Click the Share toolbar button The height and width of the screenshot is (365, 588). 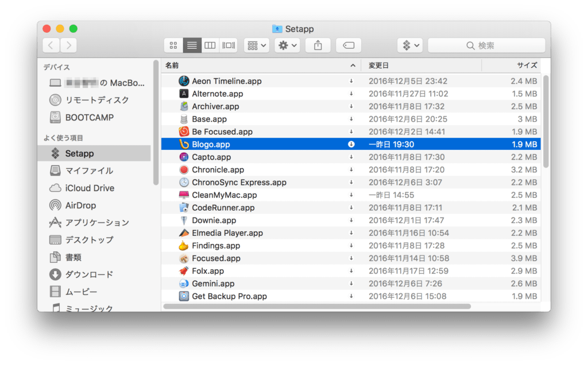click(318, 45)
